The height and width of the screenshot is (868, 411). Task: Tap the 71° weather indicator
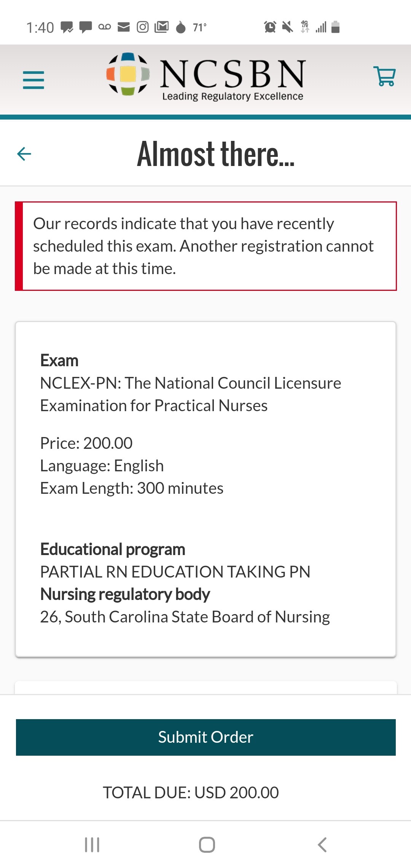pos(199,27)
